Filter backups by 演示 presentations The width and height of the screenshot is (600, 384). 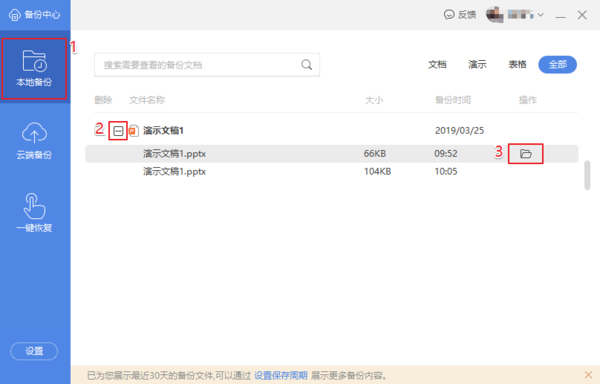click(x=477, y=65)
